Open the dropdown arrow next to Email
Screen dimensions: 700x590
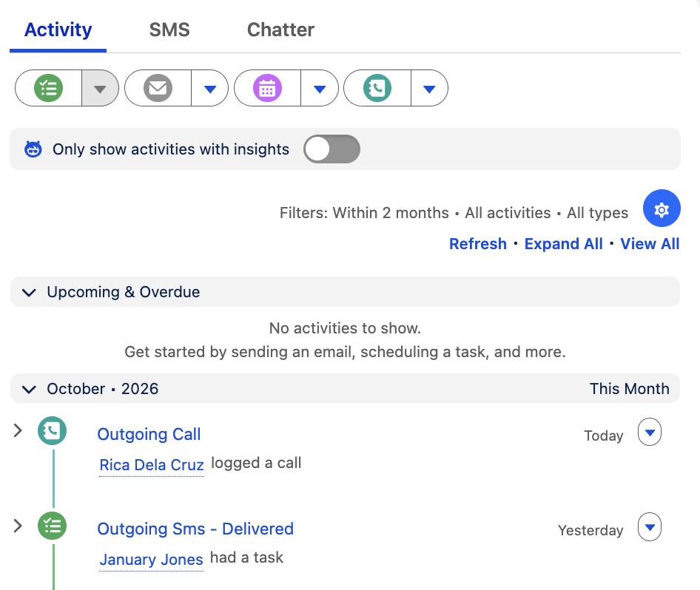click(210, 88)
